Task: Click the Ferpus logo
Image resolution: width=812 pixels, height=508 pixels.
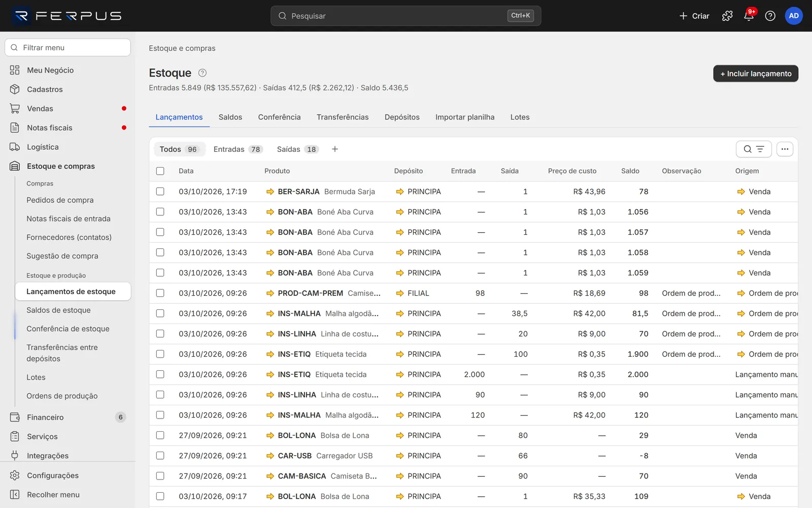Action: pos(67,16)
